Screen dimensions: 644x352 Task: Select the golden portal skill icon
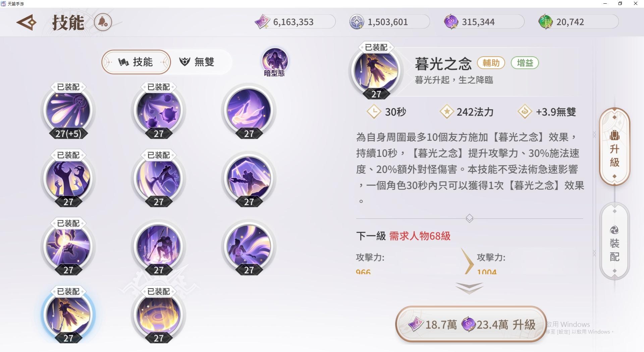pos(159,315)
